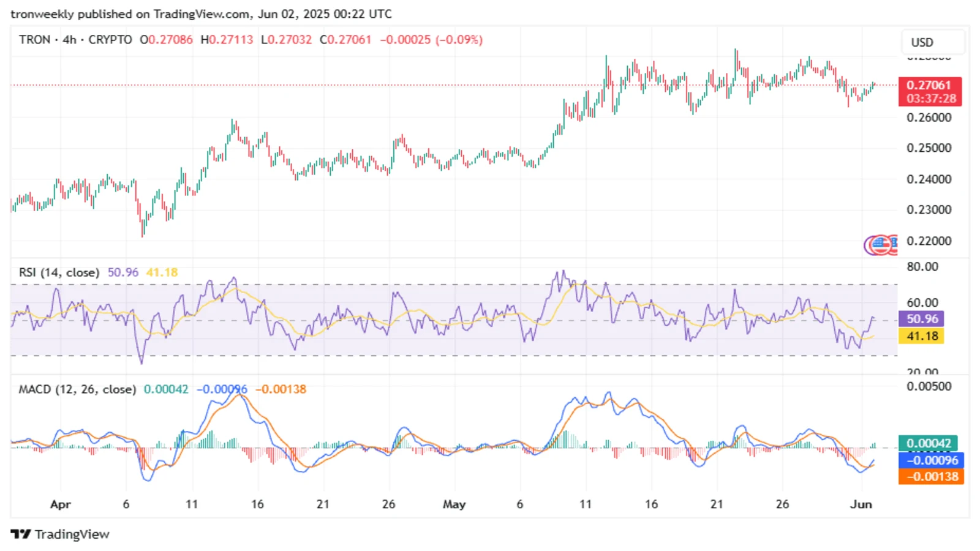Click the orange −0.00138 MACD axis tag
980x551 pixels.
pyautogui.click(x=931, y=477)
